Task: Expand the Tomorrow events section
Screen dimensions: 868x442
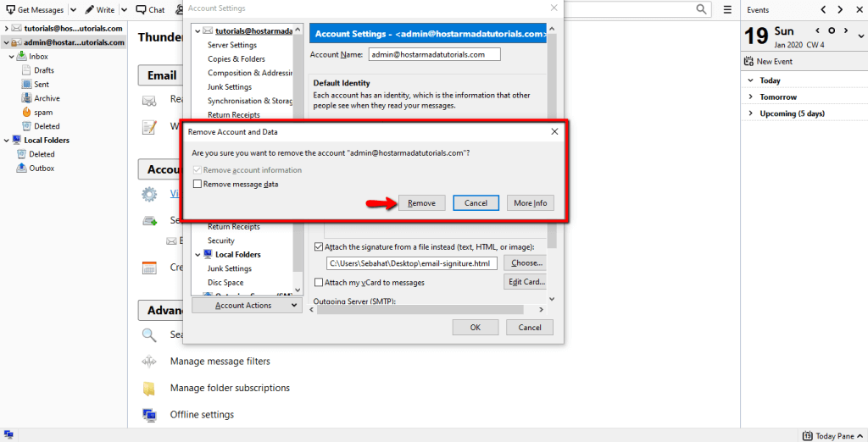Action: [x=751, y=97]
